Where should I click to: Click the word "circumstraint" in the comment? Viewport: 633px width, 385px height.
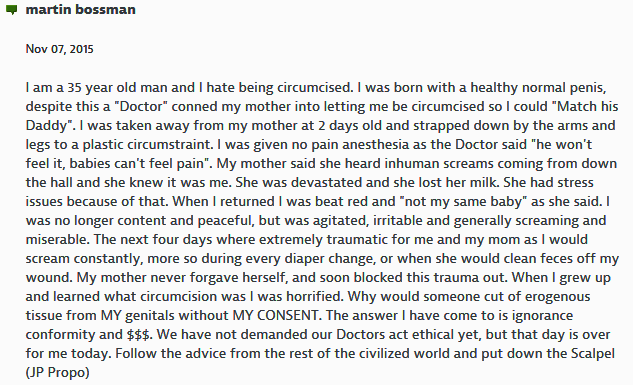(x=170, y=144)
